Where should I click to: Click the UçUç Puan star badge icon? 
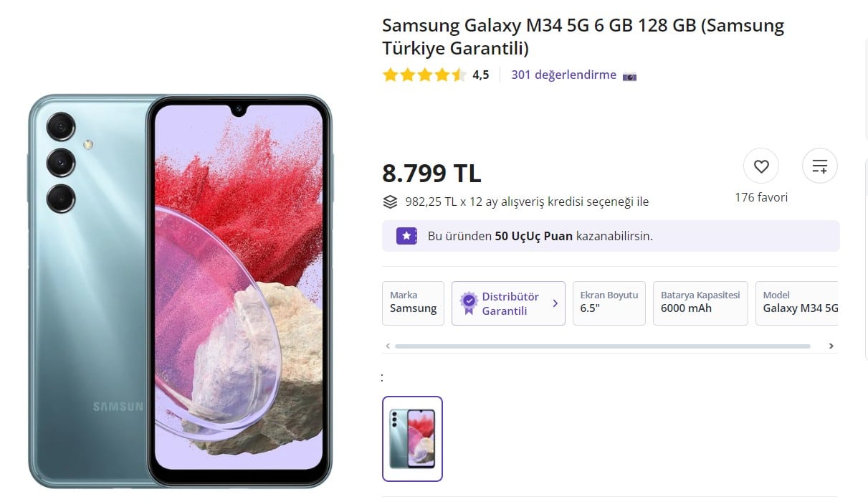click(407, 235)
